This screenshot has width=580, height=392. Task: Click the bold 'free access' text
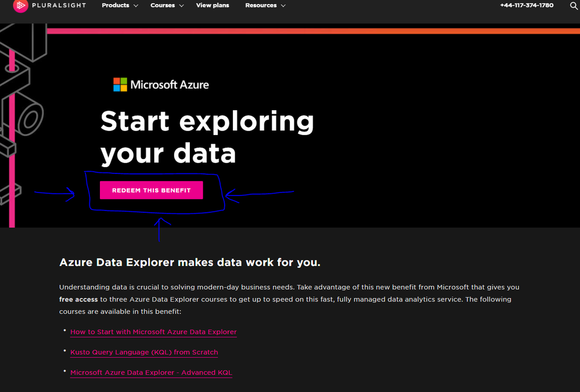(78, 299)
